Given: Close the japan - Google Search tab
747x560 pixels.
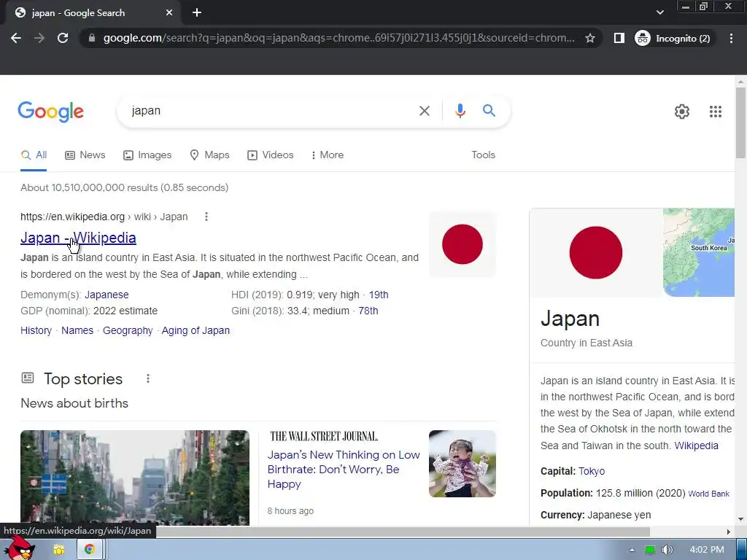Looking at the screenshot, I should point(169,13).
